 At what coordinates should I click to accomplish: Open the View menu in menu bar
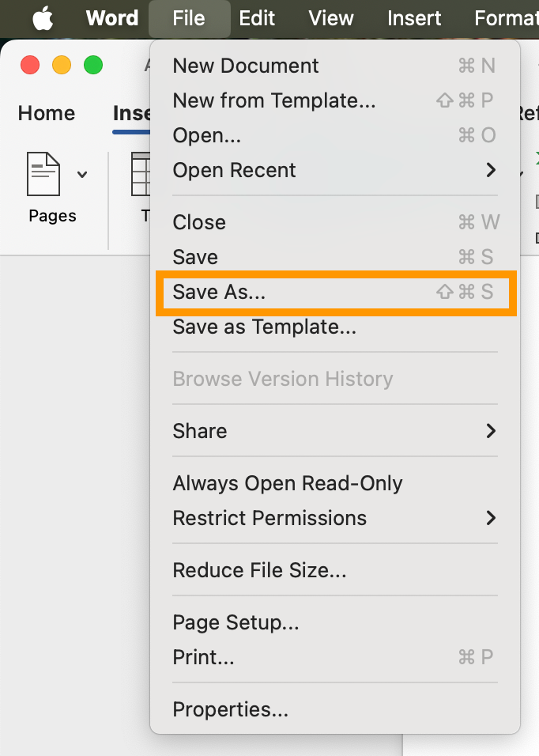point(331,18)
